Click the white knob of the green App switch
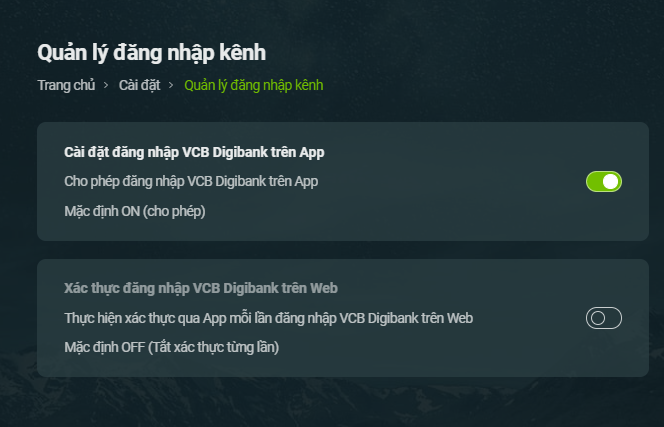Image resolution: width=664 pixels, height=427 pixels. point(611,181)
